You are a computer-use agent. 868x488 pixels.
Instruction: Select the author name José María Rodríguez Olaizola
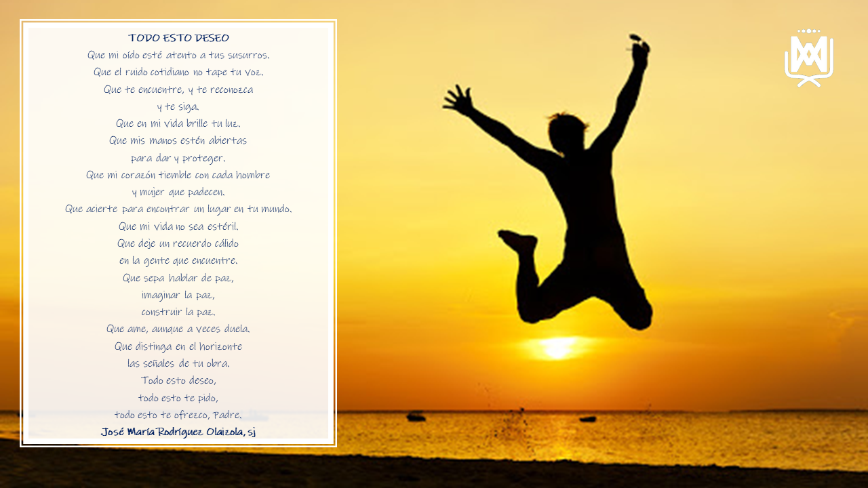click(178, 432)
